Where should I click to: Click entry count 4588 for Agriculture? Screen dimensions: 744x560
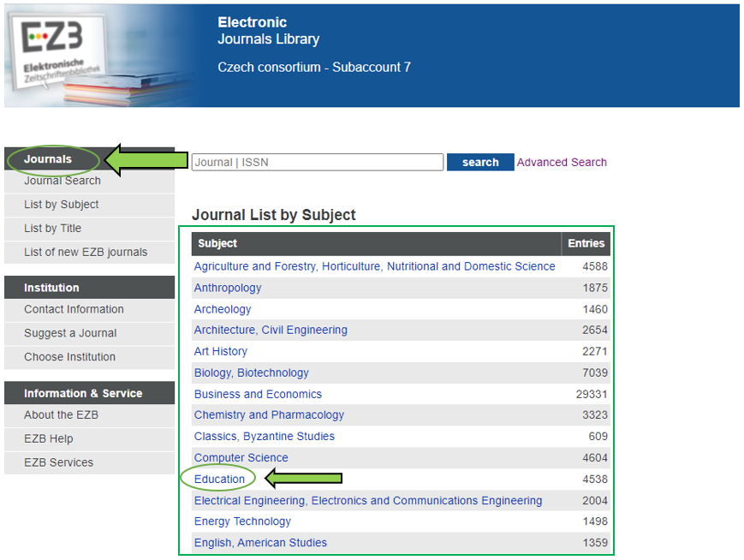coord(595,266)
